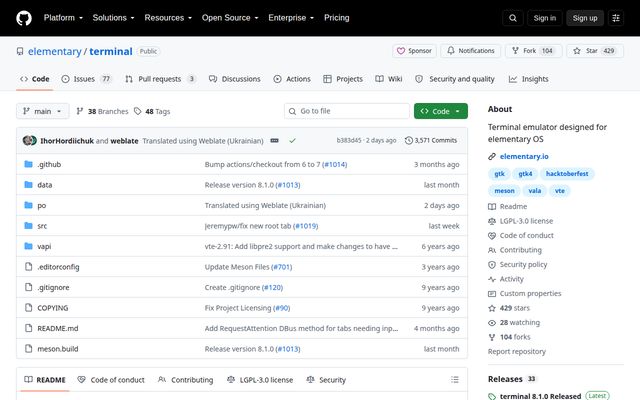The height and width of the screenshot is (400, 640).
Task: Open the meson.build file
Action: pyautogui.click(x=58, y=349)
